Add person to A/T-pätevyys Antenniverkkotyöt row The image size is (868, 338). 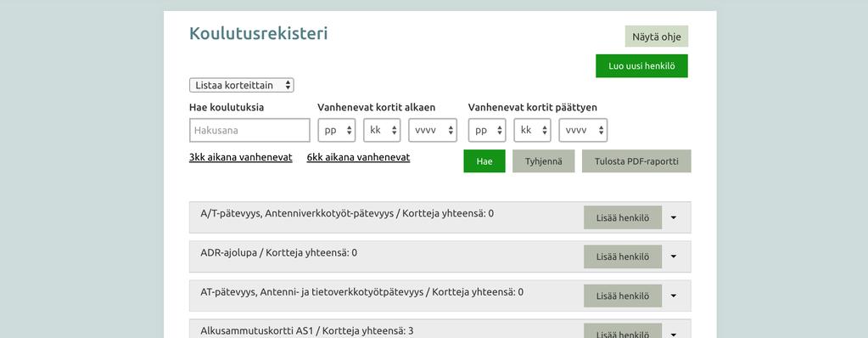[x=623, y=217]
